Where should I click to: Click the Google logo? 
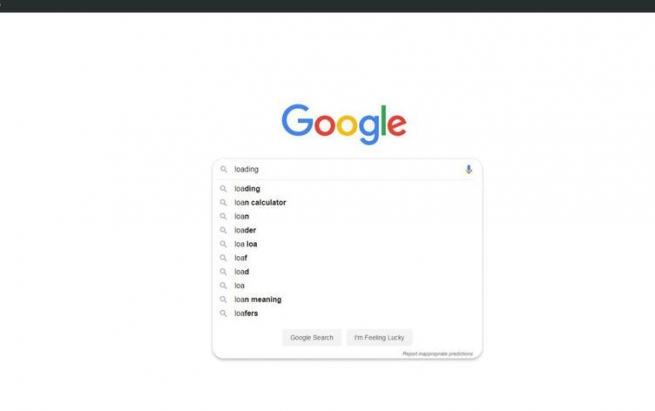(x=344, y=124)
